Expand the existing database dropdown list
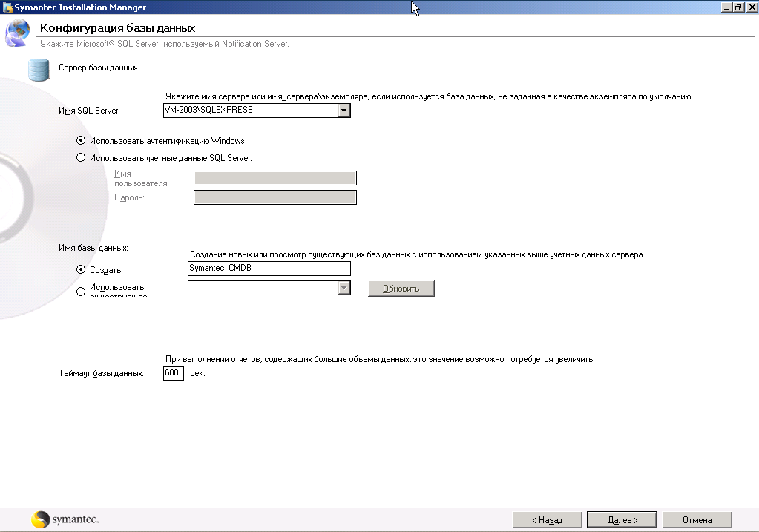The height and width of the screenshot is (532, 759). (x=344, y=288)
